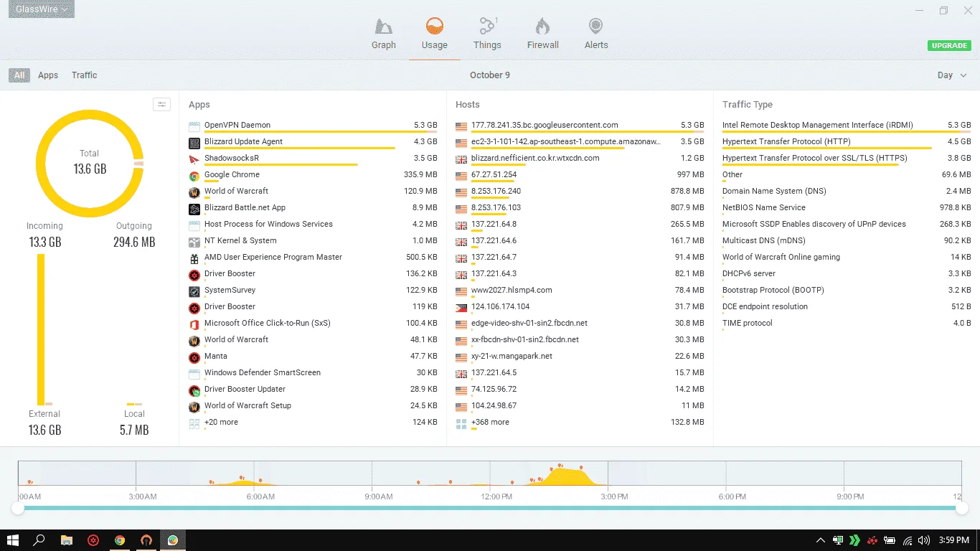Click the Blizzard Battle.net App icon

point(194,208)
